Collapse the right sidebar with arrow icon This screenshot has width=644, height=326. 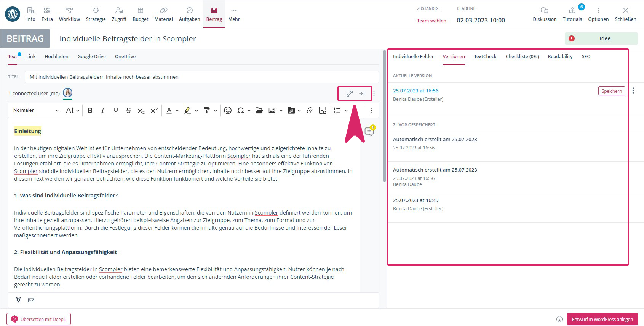click(x=362, y=94)
